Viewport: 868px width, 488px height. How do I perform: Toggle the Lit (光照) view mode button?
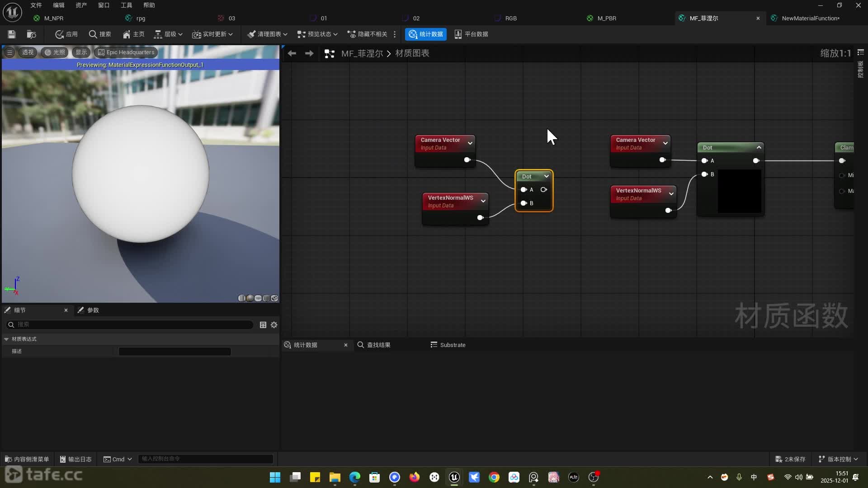point(54,52)
